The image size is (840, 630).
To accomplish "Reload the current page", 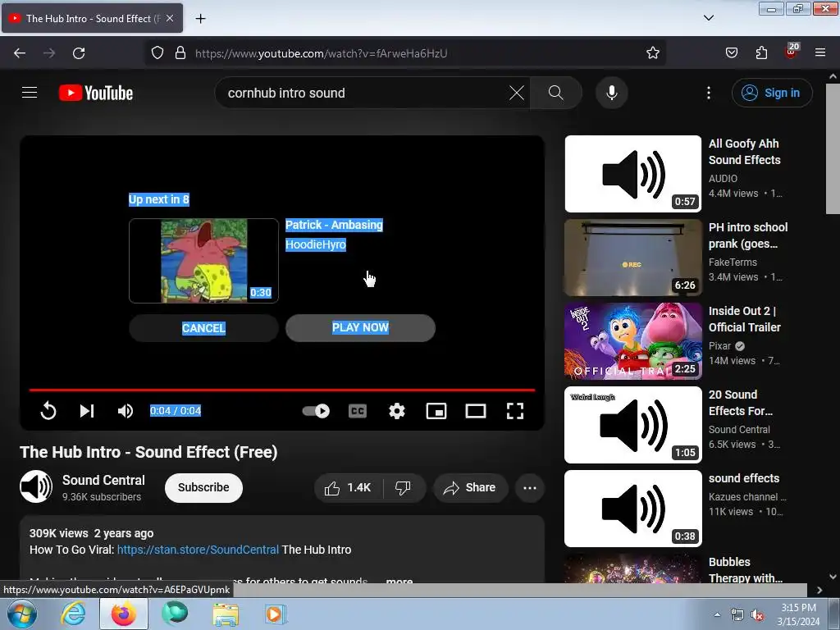I will (x=79, y=53).
